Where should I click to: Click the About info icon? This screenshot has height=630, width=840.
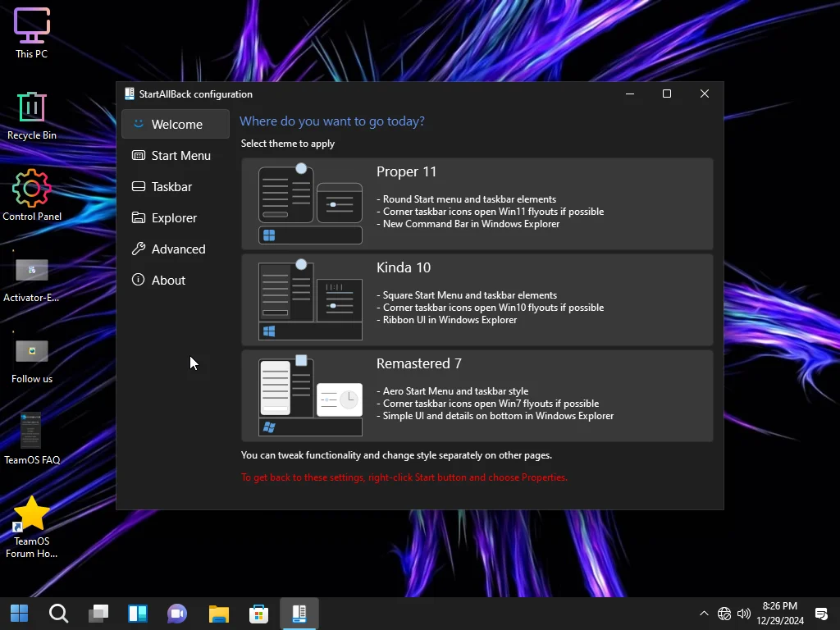138,280
